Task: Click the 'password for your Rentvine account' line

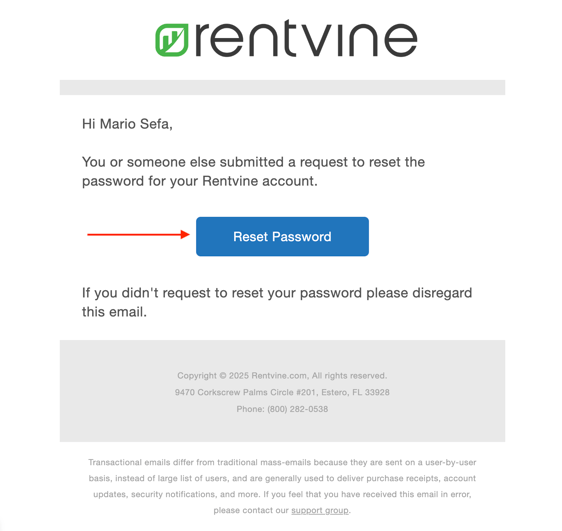Action: tap(200, 181)
